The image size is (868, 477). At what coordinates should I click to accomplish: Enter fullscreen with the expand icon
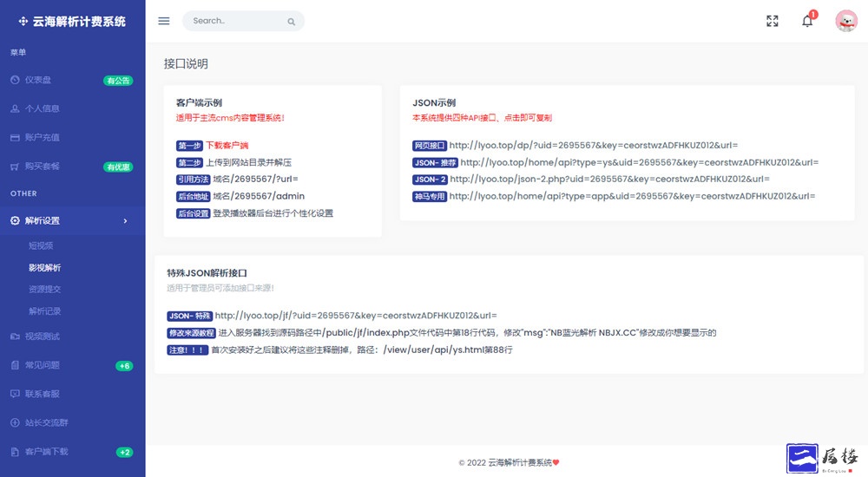[773, 21]
